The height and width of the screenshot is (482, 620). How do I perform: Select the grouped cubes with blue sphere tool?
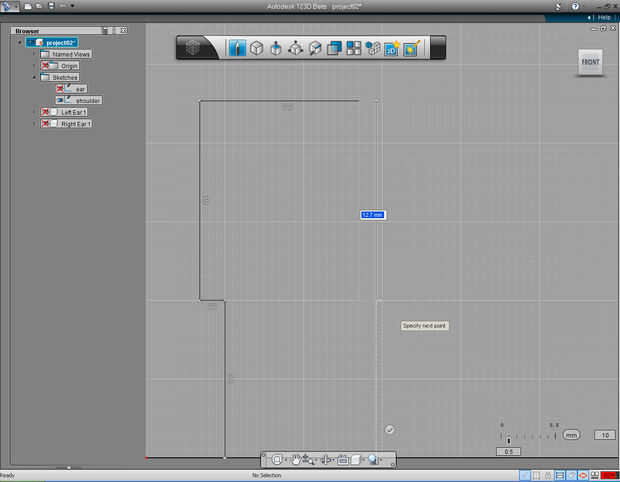[372, 48]
